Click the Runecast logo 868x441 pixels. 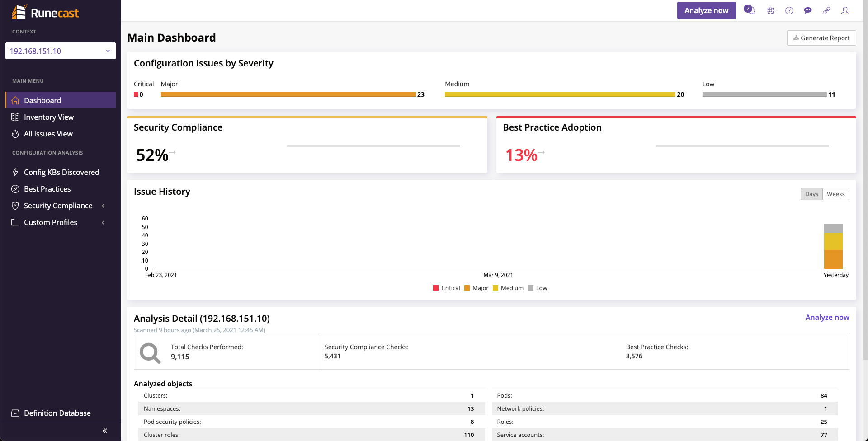tap(45, 12)
